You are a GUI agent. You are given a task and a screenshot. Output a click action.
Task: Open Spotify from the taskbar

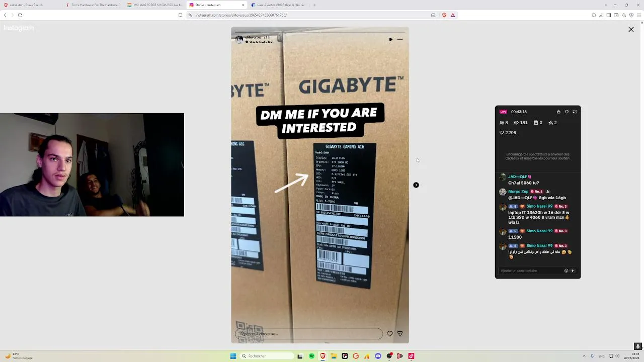coord(311,356)
